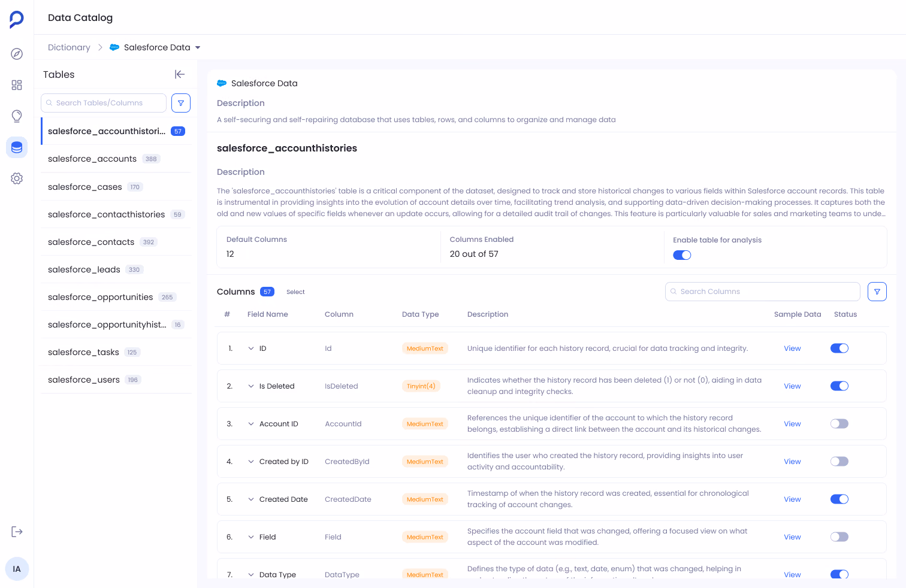906x588 pixels.
Task: Select the salesforce_users table
Action: point(116,380)
